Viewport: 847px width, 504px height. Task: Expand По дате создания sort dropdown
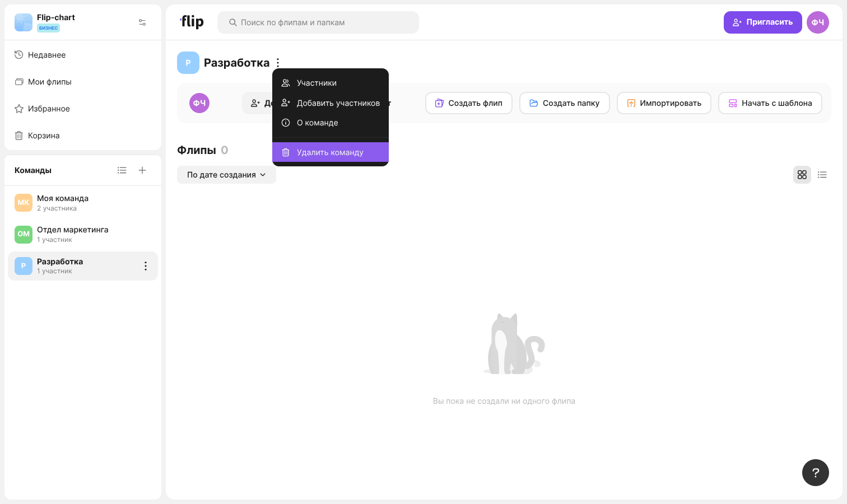(226, 175)
